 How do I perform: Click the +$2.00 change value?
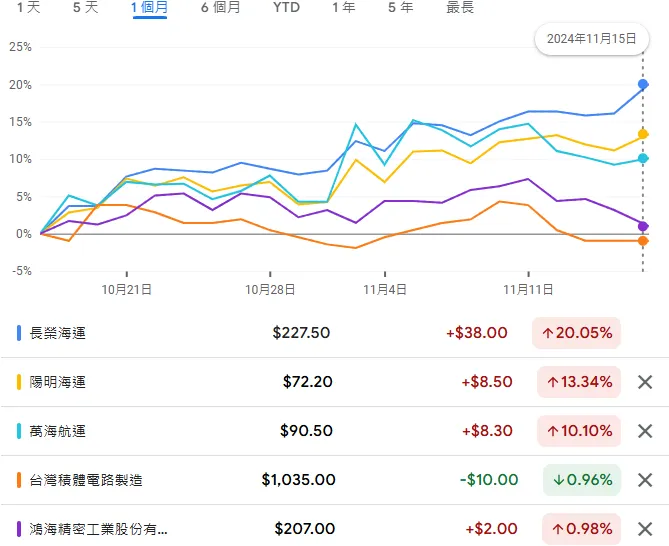tap(491, 529)
